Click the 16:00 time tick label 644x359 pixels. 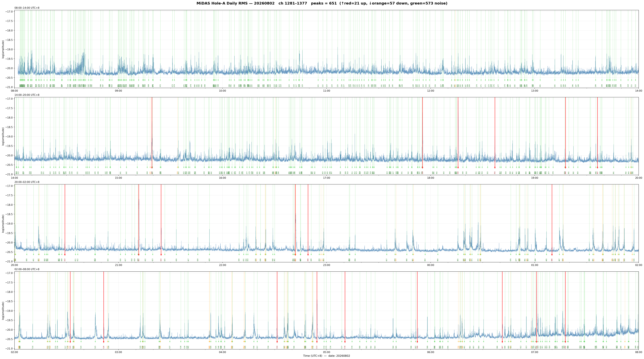pyautogui.click(x=223, y=178)
